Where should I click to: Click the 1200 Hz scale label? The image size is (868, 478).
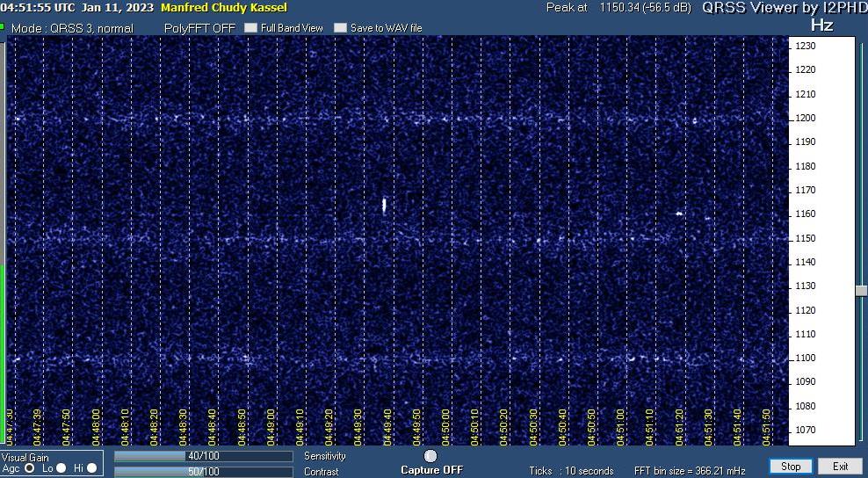(806, 118)
